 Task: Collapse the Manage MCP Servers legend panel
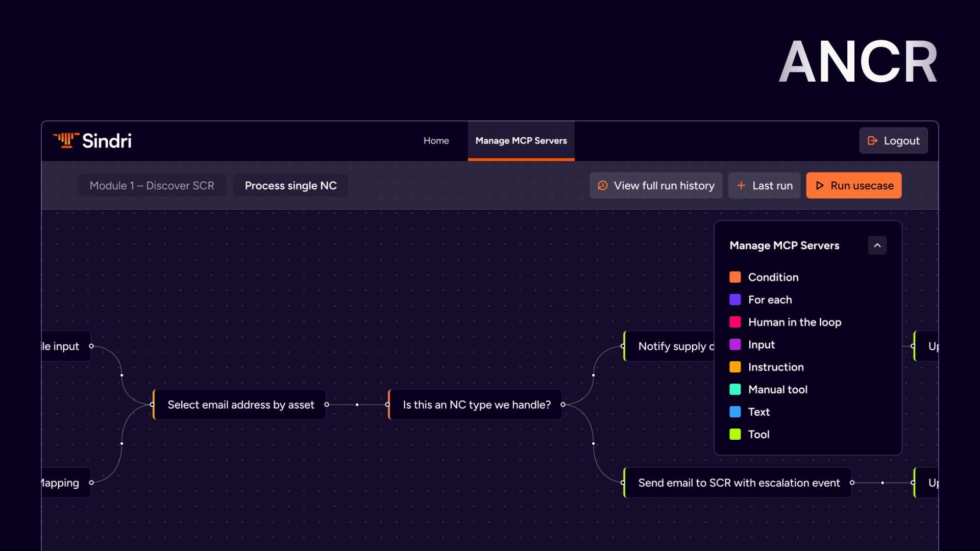click(x=877, y=245)
